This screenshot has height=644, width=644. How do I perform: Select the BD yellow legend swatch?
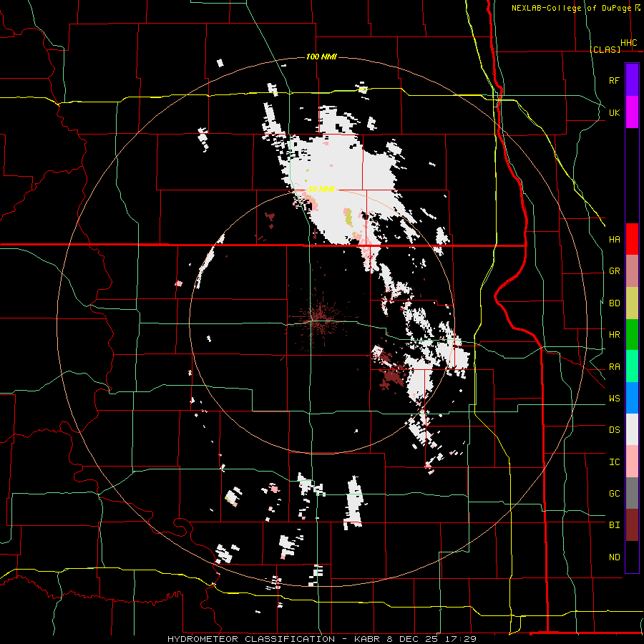(x=632, y=303)
